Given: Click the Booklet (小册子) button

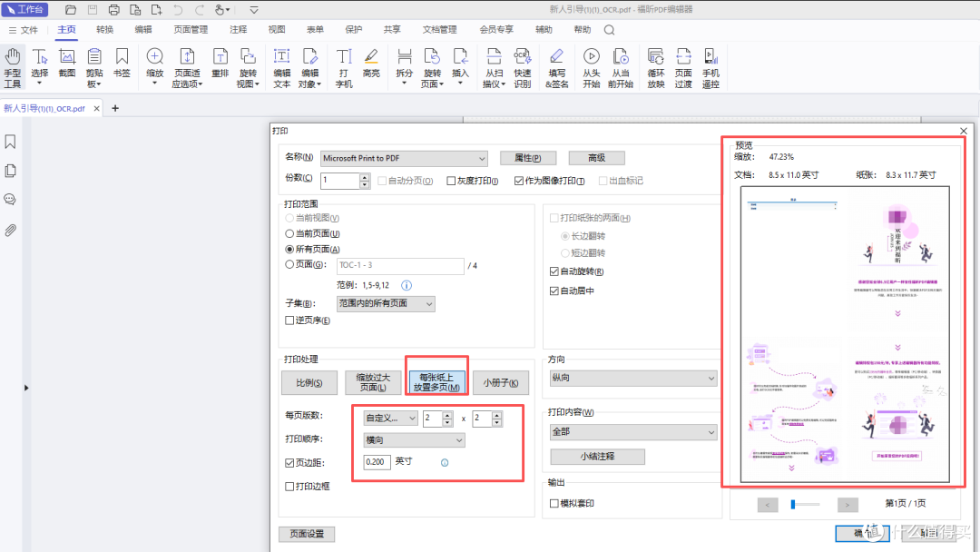Looking at the screenshot, I should point(501,382).
